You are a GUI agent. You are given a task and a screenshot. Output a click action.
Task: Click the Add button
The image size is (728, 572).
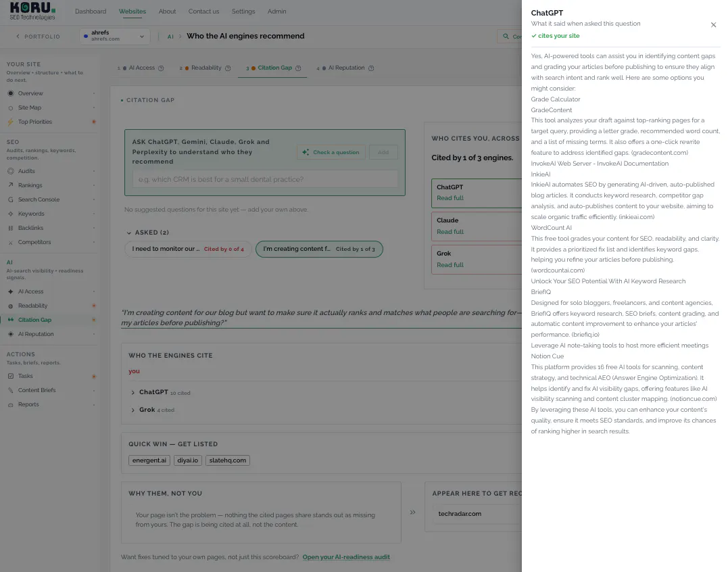pyautogui.click(x=383, y=152)
